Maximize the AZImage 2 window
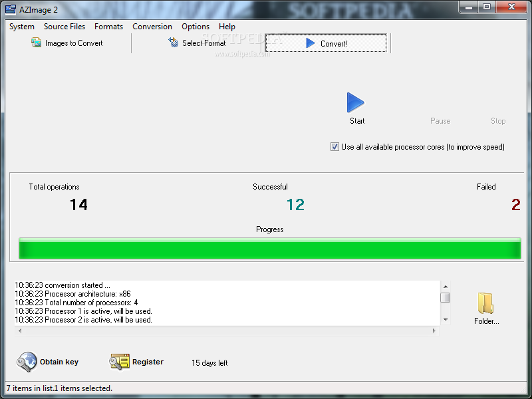This screenshot has width=532, height=399. [487, 7]
